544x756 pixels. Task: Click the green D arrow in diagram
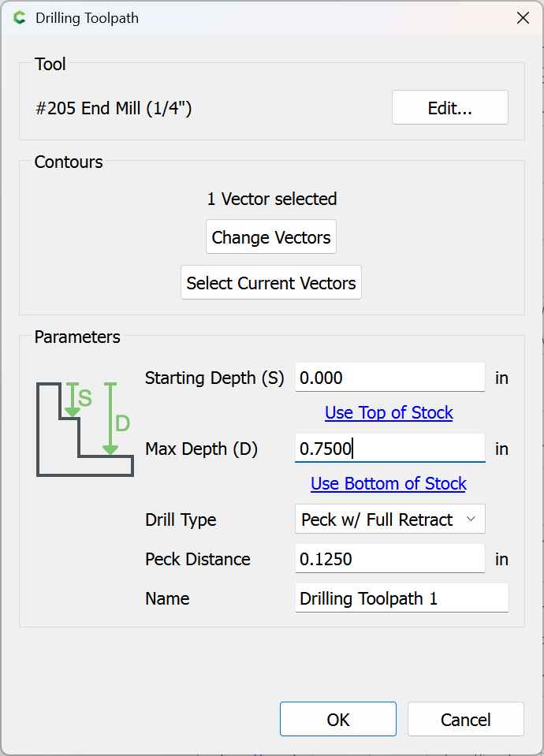coord(110,419)
